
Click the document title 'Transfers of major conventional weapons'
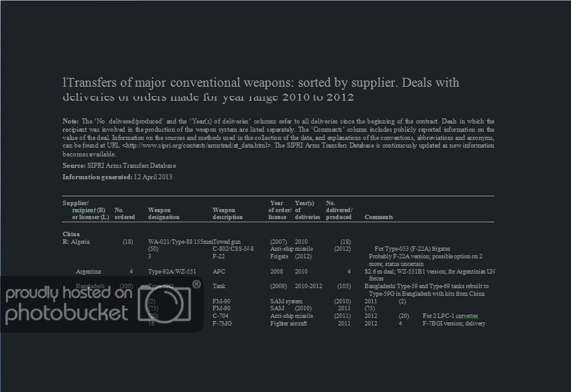pyautogui.click(x=179, y=82)
